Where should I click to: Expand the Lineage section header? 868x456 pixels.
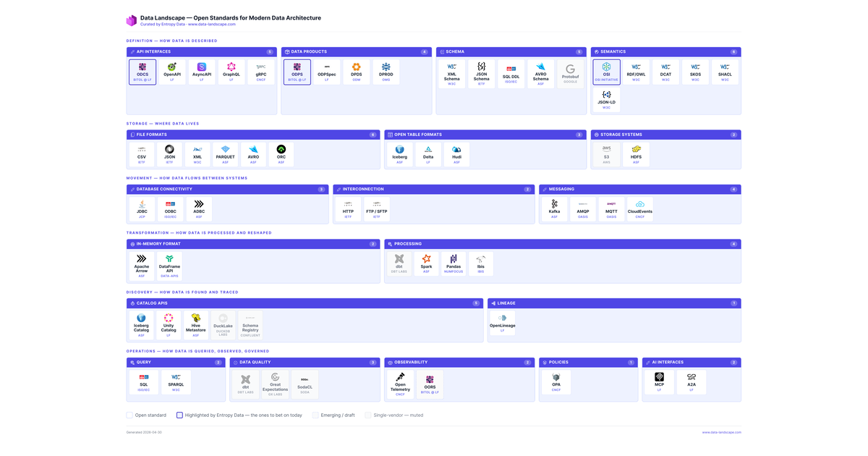click(x=614, y=303)
